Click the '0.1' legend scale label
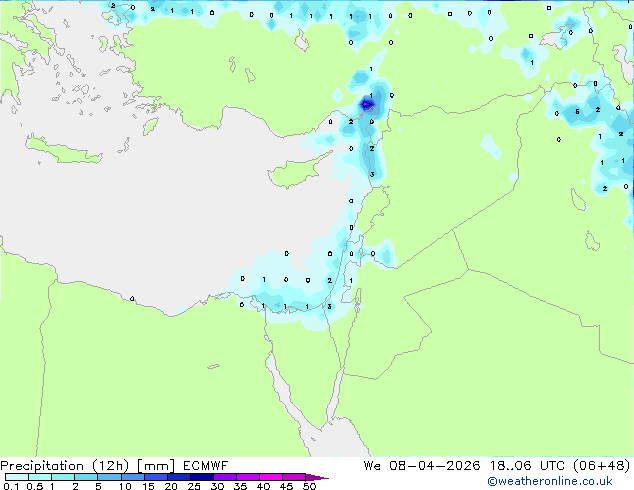 (x=11, y=486)
